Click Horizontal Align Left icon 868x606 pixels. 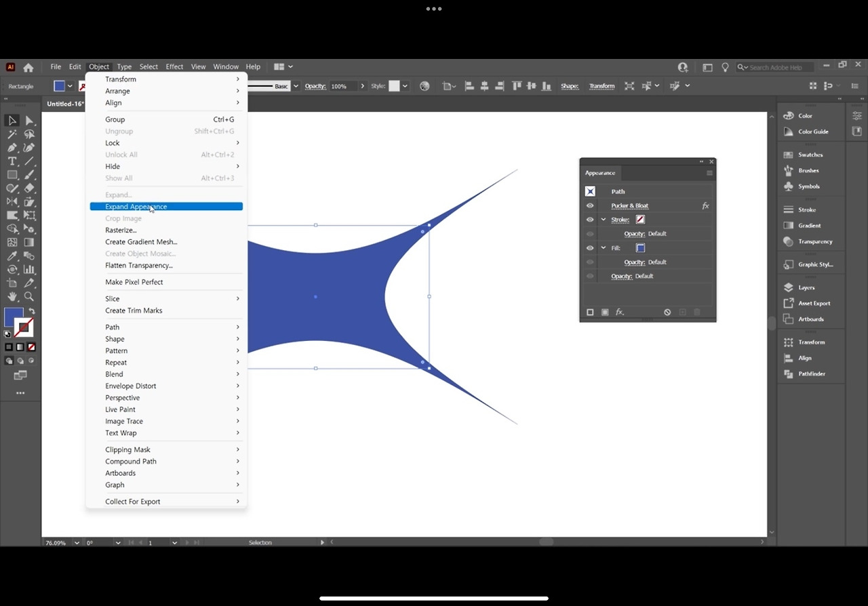[x=469, y=86]
